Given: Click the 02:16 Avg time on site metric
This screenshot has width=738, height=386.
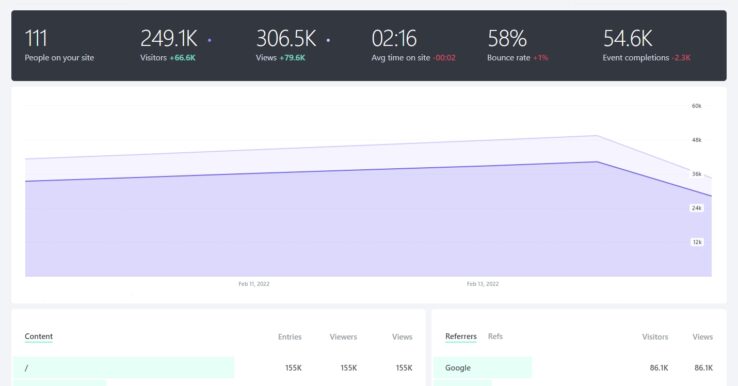Looking at the screenshot, I should pos(413,45).
